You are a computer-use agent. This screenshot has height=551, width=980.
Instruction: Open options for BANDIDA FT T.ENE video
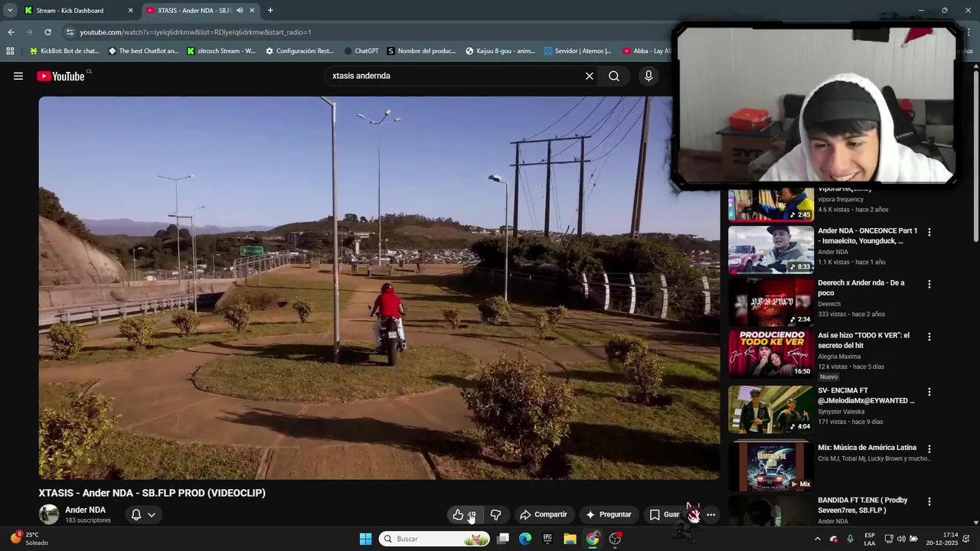coord(929,501)
